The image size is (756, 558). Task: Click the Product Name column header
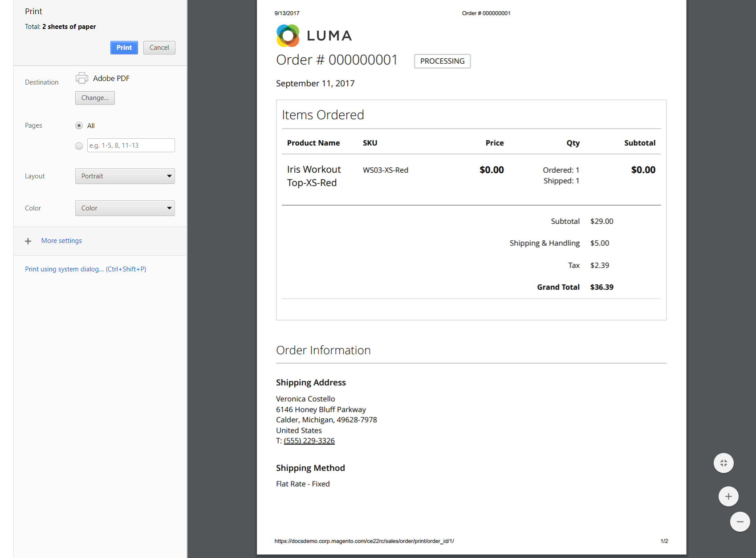tap(313, 143)
